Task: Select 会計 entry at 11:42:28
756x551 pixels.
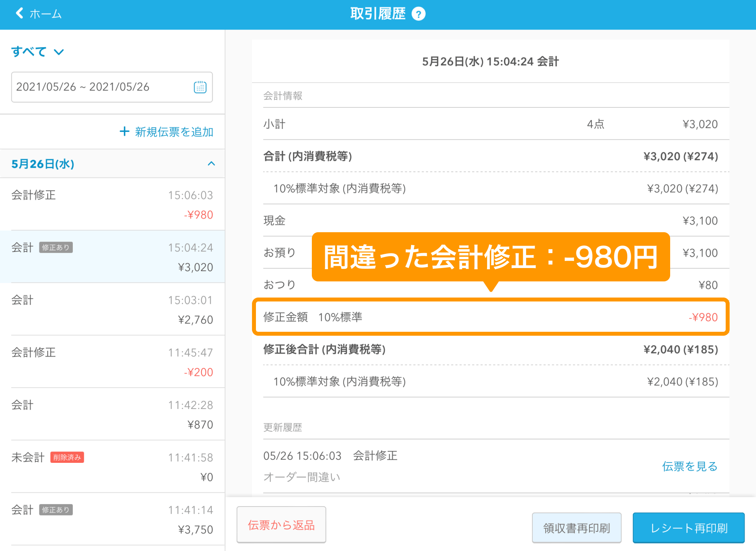Action: [112, 414]
